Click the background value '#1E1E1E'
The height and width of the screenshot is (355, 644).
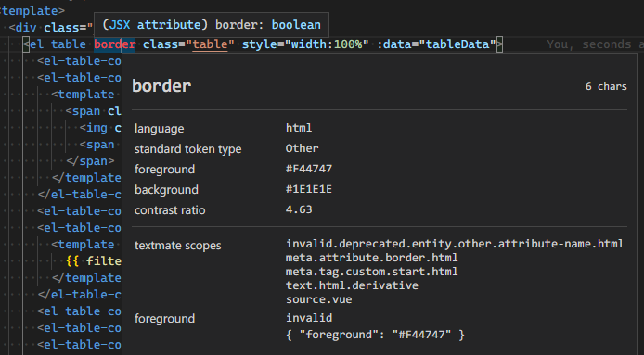[x=308, y=190]
